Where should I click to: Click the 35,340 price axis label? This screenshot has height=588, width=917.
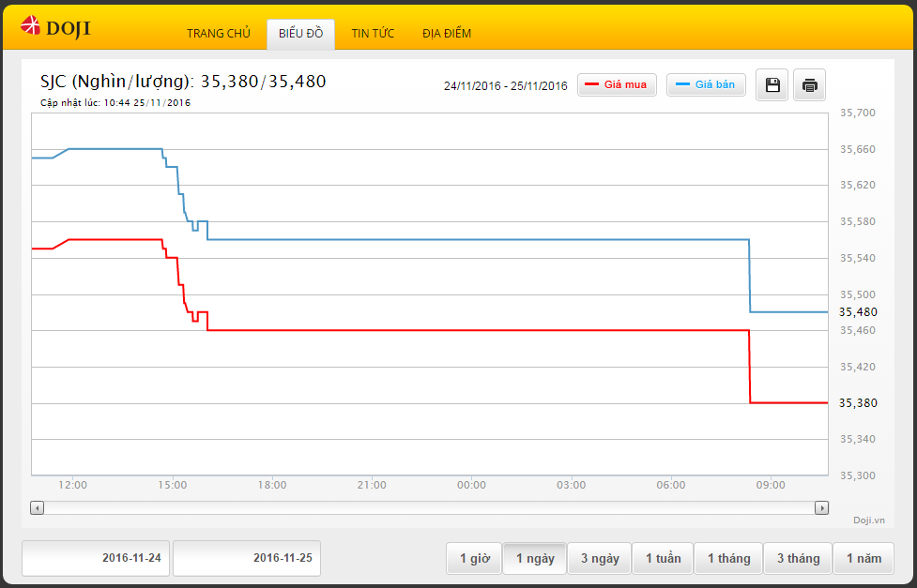(x=858, y=440)
